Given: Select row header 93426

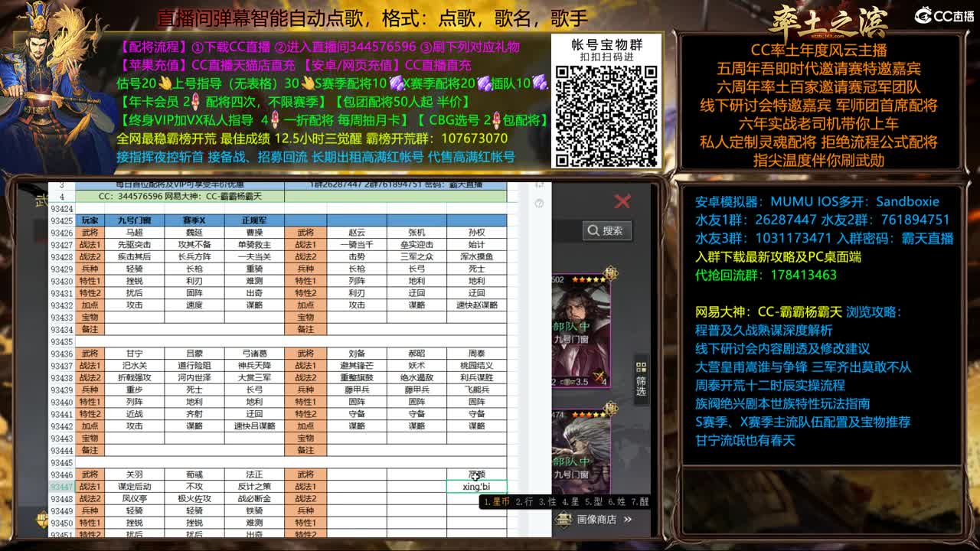Looking at the screenshot, I should (61, 233).
